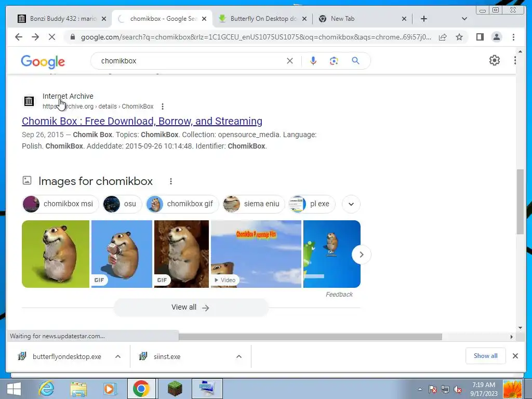Image resolution: width=532 pixels, height=399 pixels.
Task: Start voice search with microphone
Action: (313, 61)
